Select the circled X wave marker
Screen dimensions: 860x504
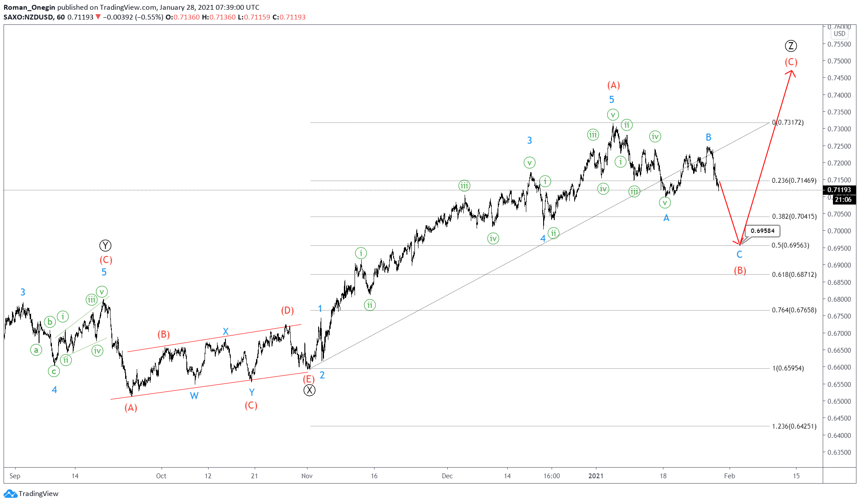pyautogui.click(x=309, y=390)
